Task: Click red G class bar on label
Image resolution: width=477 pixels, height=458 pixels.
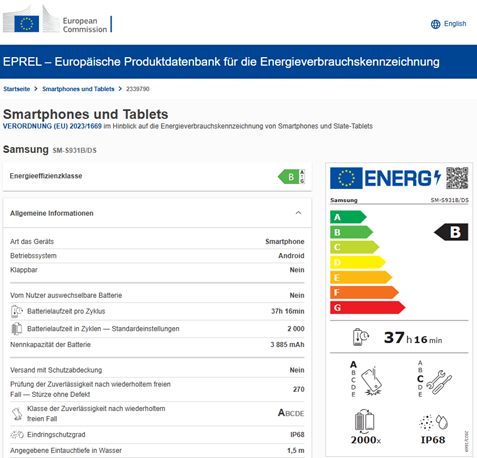Action: point(368,307)
